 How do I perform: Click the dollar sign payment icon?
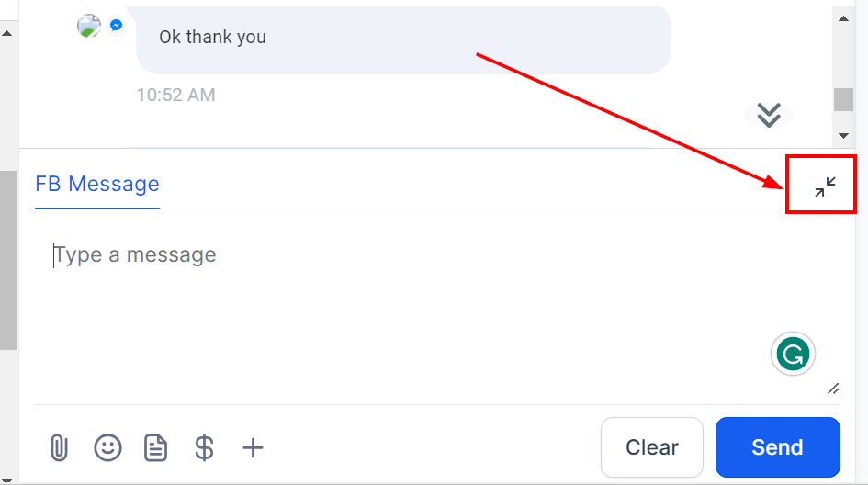[x=204, y=447]
